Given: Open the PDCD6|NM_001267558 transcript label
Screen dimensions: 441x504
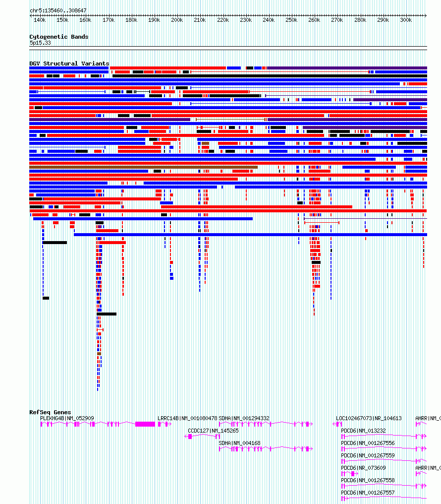Looking at the screenshot, I should [368, 480].
